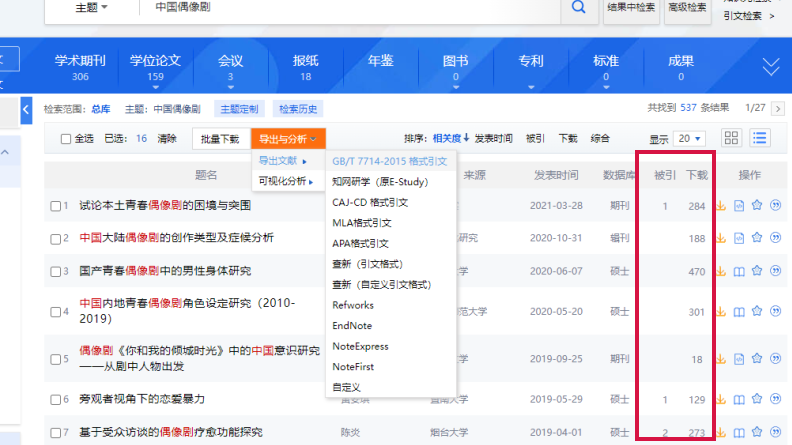Star result 4 dated 2020-05-20
The height and width of the screenshot is (445, 792).
[757, 311]
